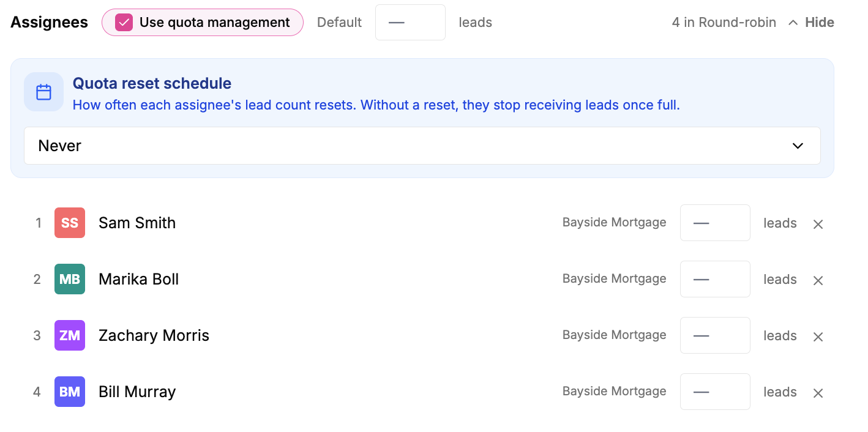Click Sam Smith's leads quota field

pyautogui.click(x=715, y=223)
